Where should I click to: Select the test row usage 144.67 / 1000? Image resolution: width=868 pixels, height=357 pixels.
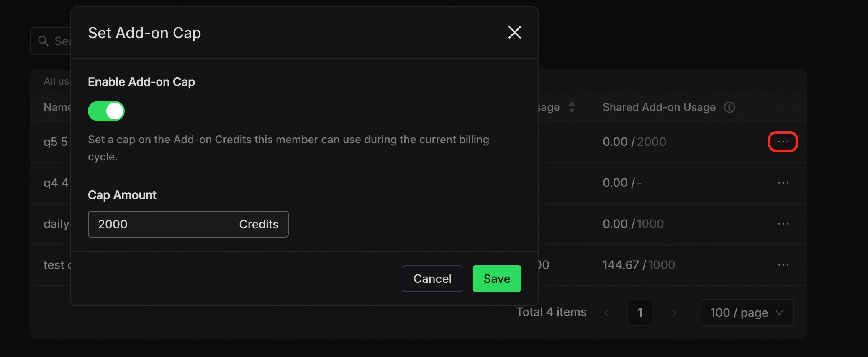639,265
